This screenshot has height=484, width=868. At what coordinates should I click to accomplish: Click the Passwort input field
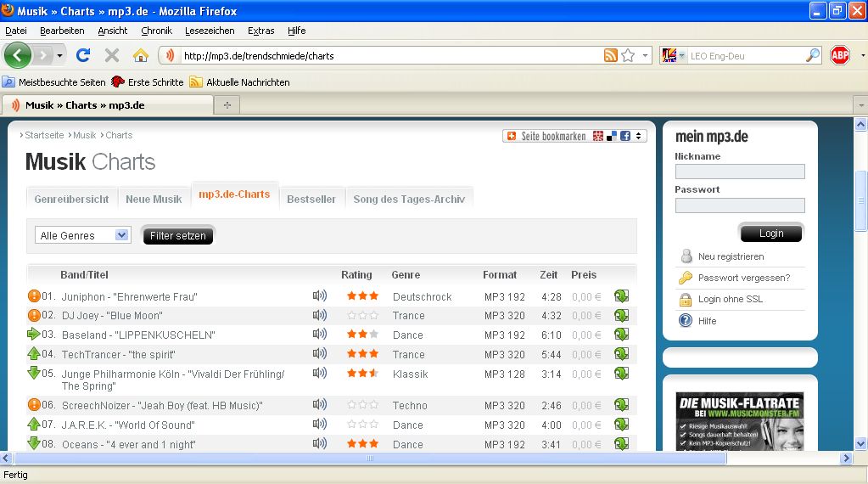click(x=740, y=205)
